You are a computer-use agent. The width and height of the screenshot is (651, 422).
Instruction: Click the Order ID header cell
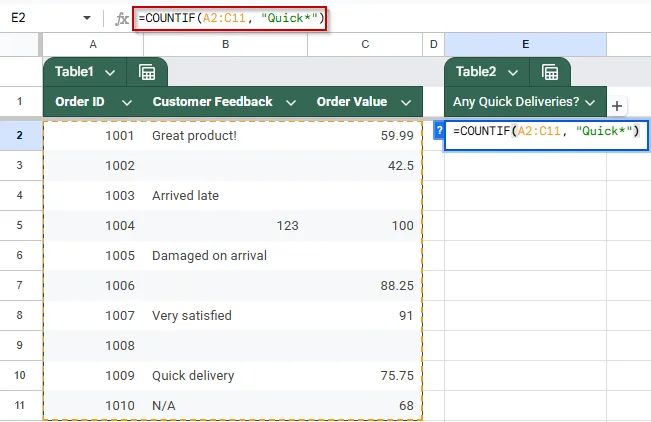coord(93,102)
